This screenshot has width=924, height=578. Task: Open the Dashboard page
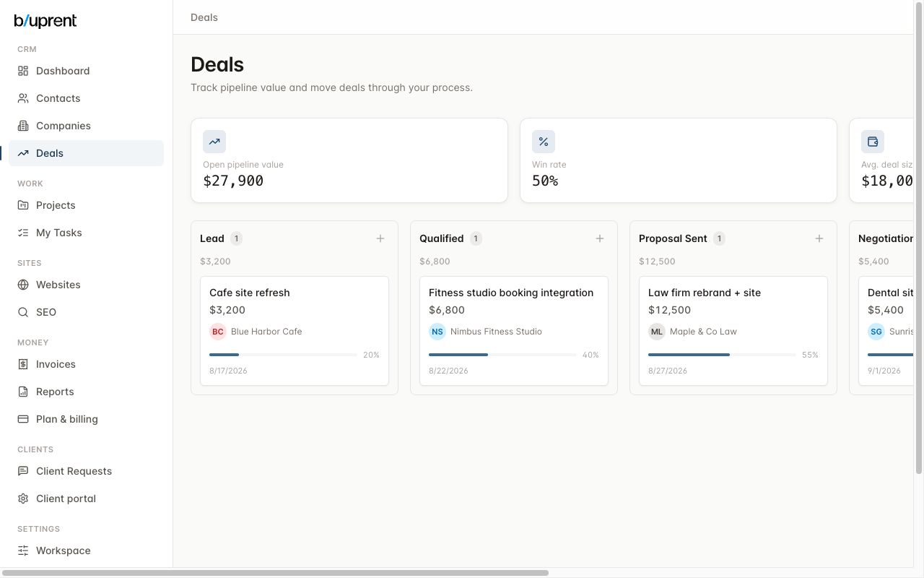pyautogui.click(x=86, y=71)
